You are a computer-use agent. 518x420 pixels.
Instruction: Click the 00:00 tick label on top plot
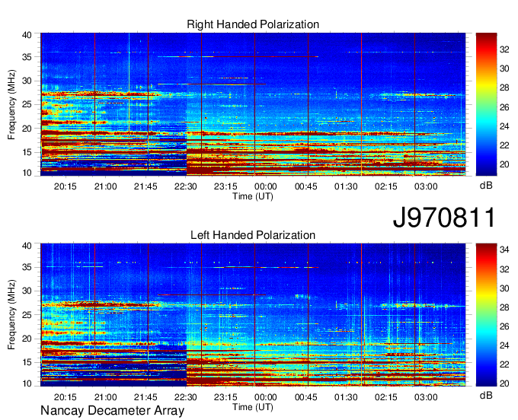coord(265,186)
